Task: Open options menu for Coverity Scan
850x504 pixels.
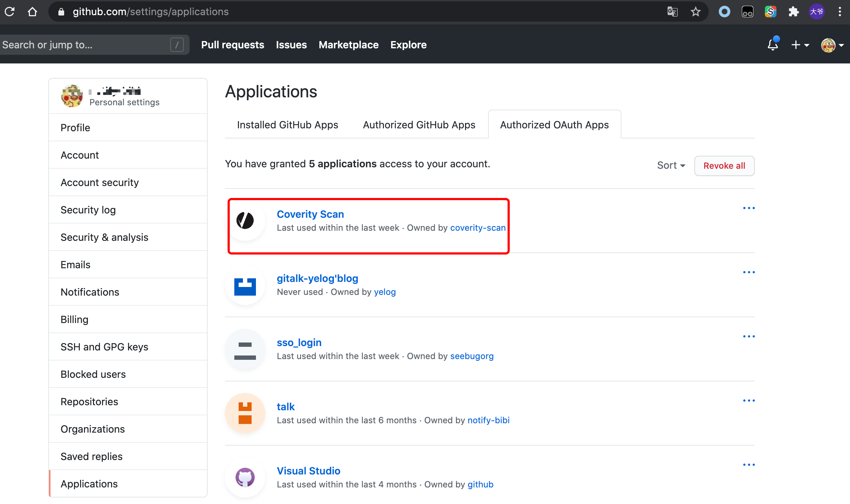Action: point(749,208)
